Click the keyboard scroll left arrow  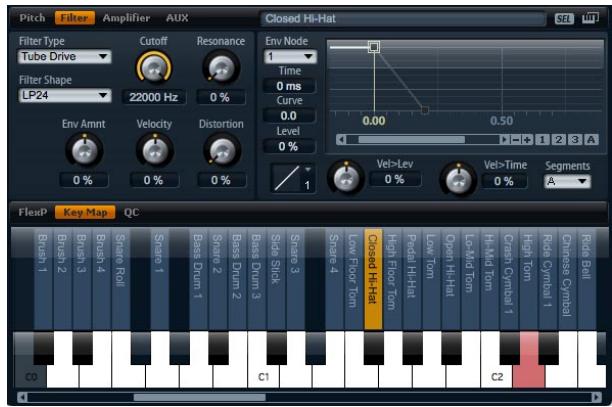coord(22,398)
